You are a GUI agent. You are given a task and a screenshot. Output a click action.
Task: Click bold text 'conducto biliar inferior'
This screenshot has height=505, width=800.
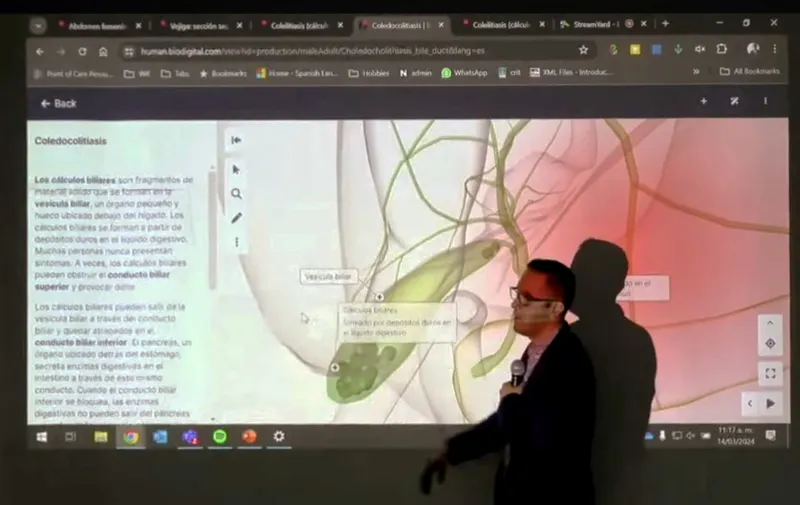(x=81, y=342)
